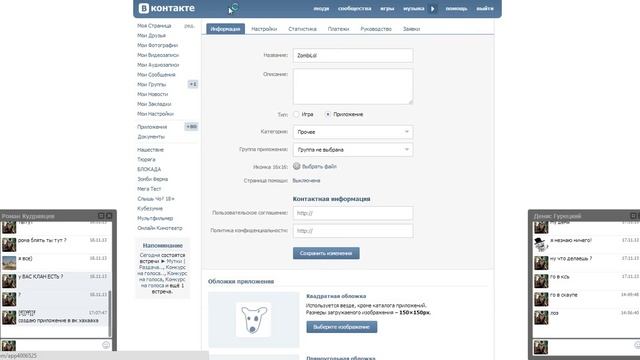The height and width of the screenshot is (360, 640).
Task: Launch Тюряга app from sidebar
Action: [x=146, y=160]
